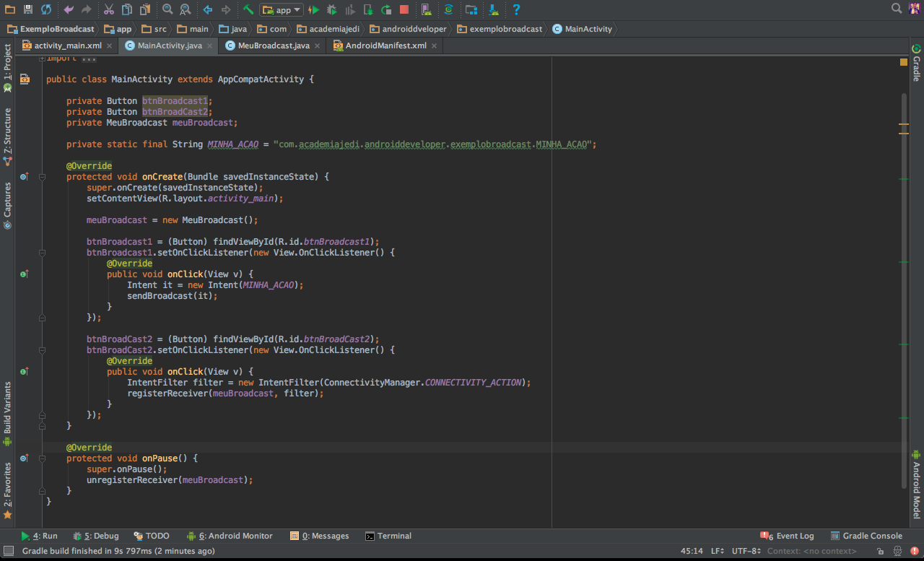The image size is (924, 561).
Task: Open the UTF-8 encoding selector
Action: pyautogui.click(x=746, y=551)
